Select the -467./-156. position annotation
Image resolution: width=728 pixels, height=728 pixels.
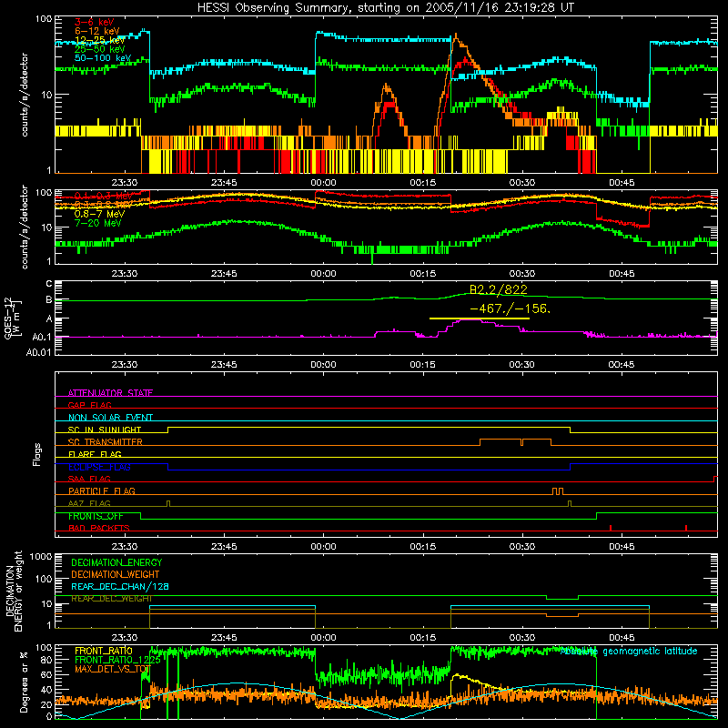click(x=510, y=308)
